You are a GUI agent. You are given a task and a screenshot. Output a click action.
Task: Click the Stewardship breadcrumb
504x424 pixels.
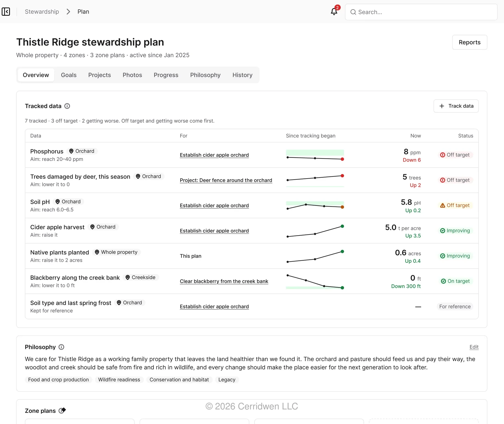pyautogui.click(x=42, y=12)
